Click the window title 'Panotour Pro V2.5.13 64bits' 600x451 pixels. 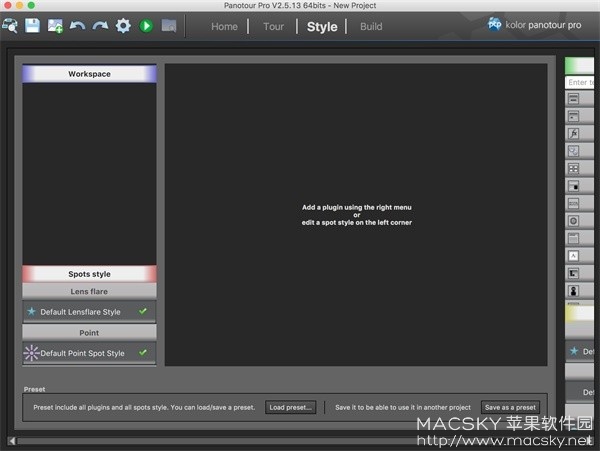(x=275, y=5)
